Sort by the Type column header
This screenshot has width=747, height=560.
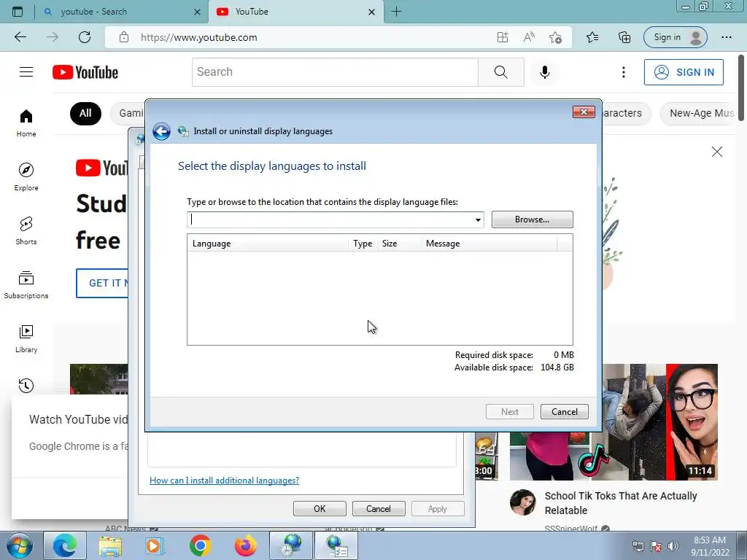click(x=363, y=244)
